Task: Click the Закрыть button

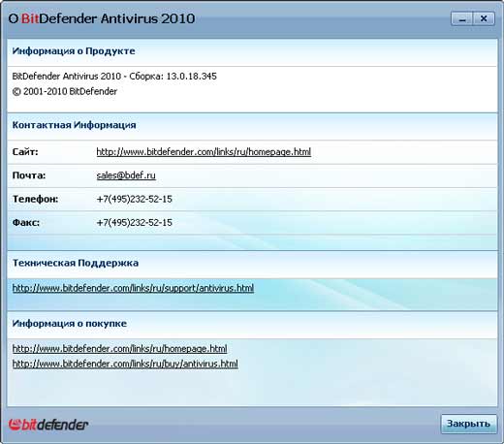Action: tap(468, 424)
